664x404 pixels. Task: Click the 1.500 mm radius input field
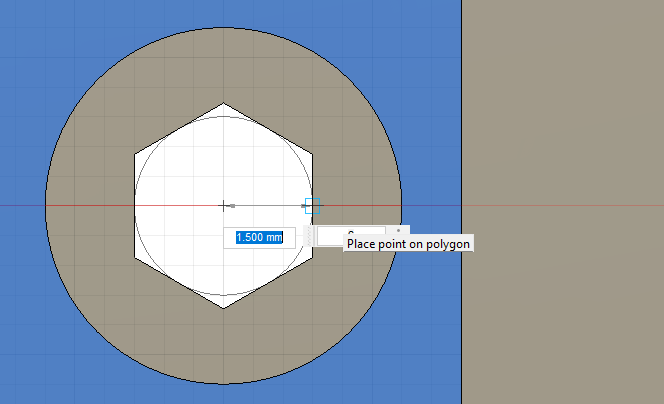click(259, 237)
